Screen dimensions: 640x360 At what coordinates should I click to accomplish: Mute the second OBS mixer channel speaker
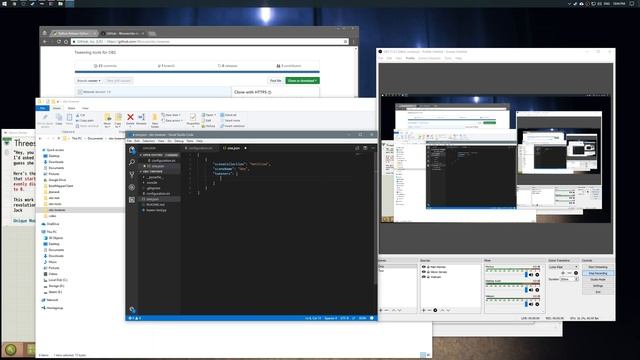pos(531,290)
